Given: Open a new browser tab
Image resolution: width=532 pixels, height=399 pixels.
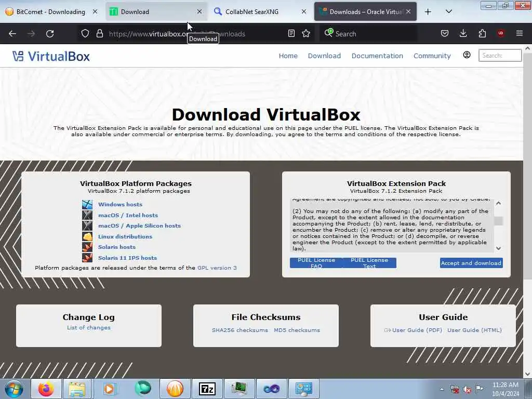Looking at the screenshot, I should click(x=428, y=11).
